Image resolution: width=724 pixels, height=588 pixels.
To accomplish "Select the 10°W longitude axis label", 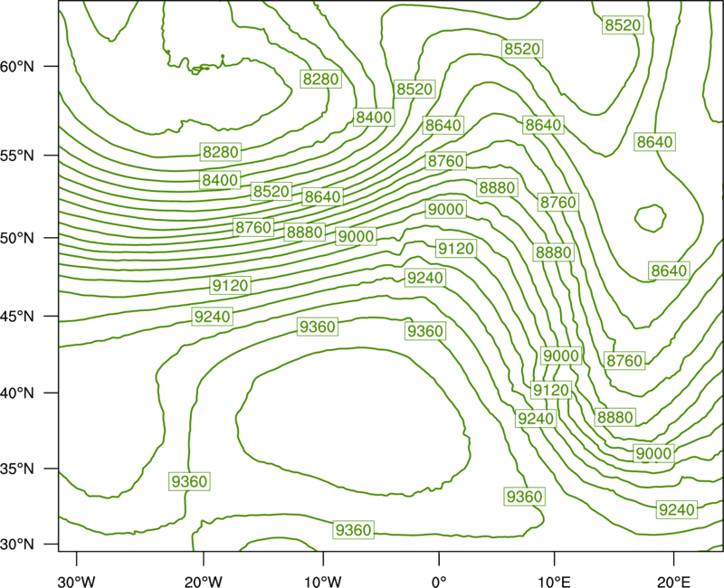I will (x=323, y=582).
